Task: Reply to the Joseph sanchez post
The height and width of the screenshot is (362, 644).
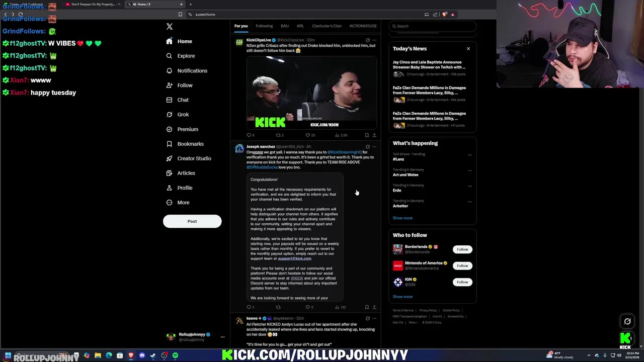Action: (250, 307)
